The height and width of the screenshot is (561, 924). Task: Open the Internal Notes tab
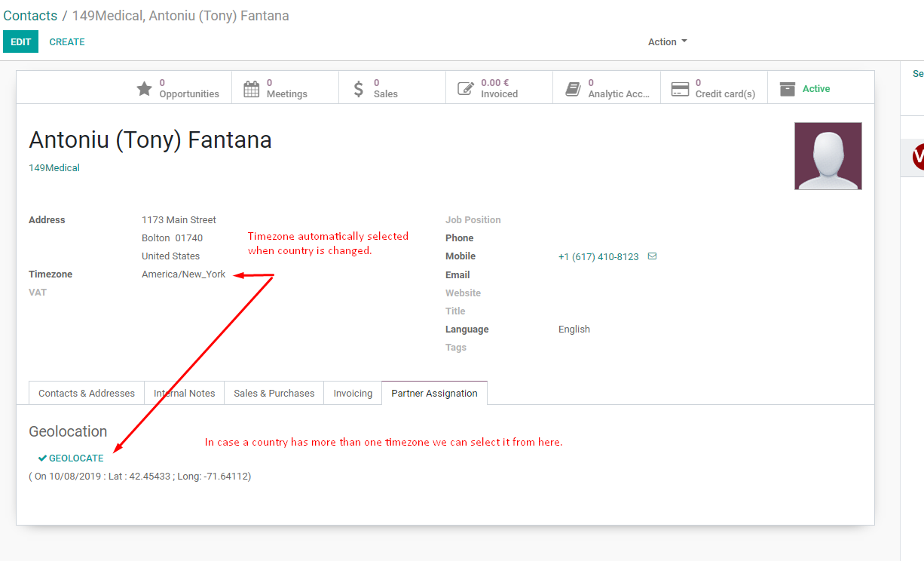click(185, 394)
